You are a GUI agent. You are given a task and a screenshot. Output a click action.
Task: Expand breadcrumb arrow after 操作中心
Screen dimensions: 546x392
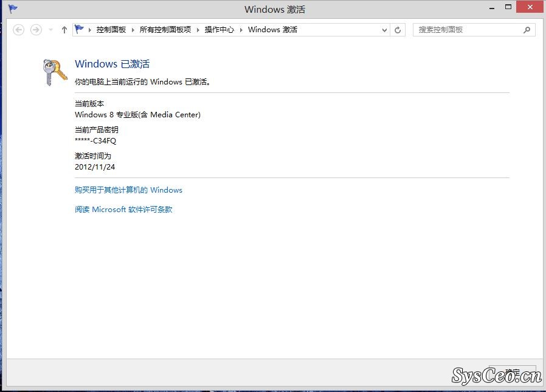click(241, 30)
